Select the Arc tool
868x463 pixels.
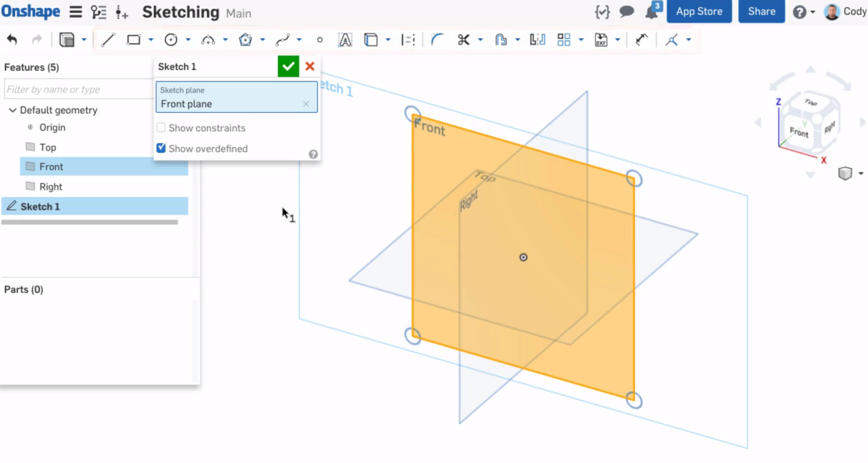point(208,40)
